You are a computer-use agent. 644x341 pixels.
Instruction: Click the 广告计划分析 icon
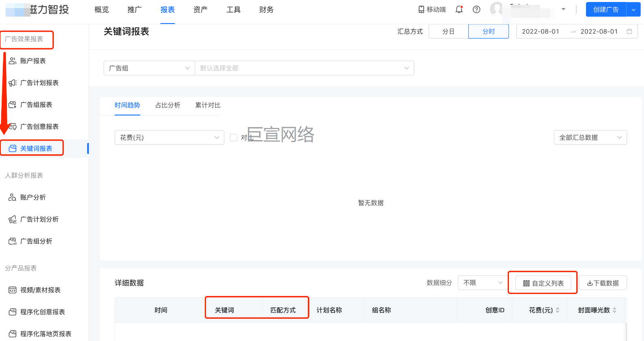click(x=13, y=219)
